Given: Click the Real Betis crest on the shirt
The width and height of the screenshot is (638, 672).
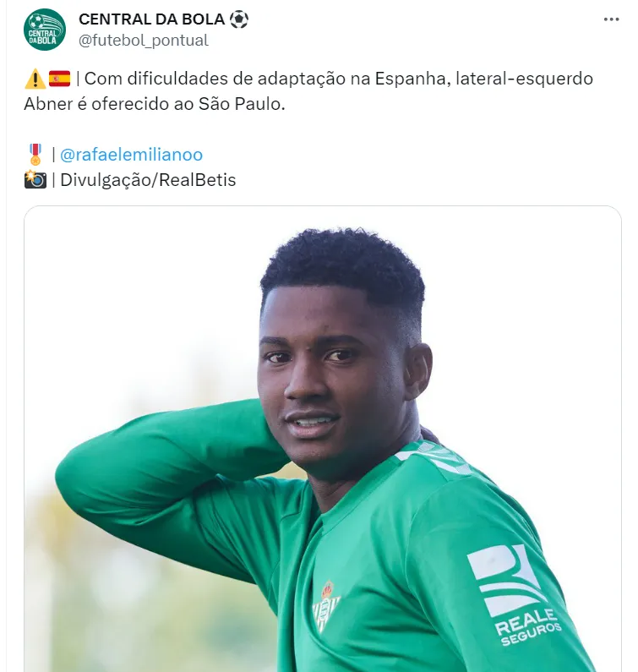Looking at the screenshot, I should pyautogui.click(x=326, y=606).
